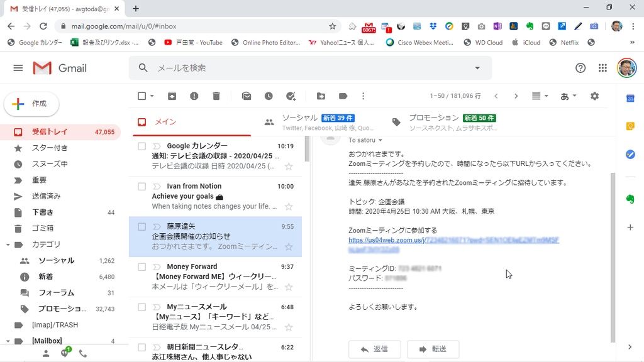Reload the page with browser refresh
The height and width of the screenshot is (362, 644).
tap(43, 26)
